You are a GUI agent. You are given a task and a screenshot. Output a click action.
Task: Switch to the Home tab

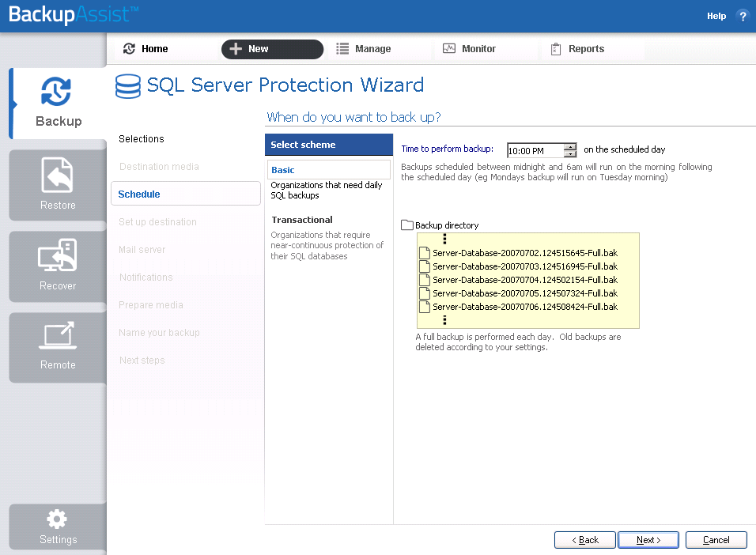coord(164,49)
